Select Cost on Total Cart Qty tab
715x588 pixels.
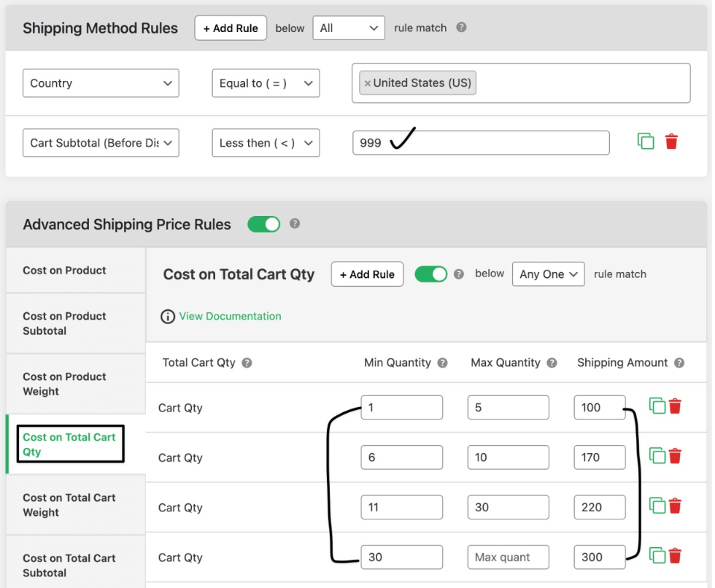pos(76,444)
